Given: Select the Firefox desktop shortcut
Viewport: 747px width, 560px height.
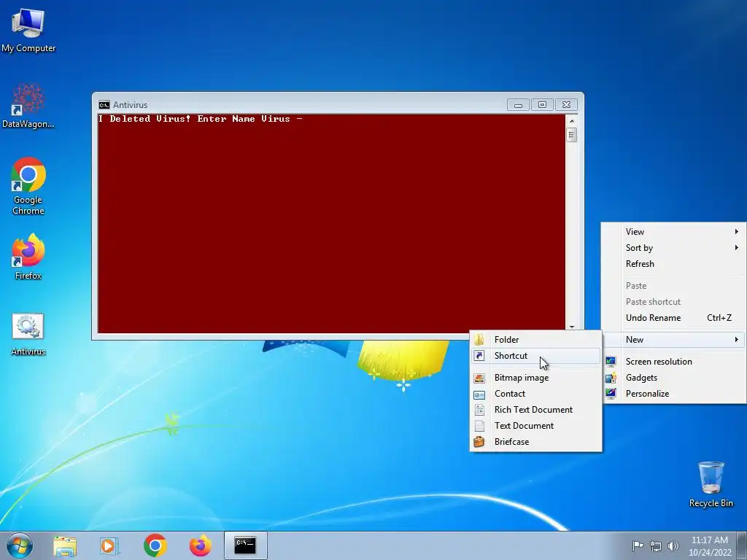Looking at the screenshot, I should tap(28, 256).
